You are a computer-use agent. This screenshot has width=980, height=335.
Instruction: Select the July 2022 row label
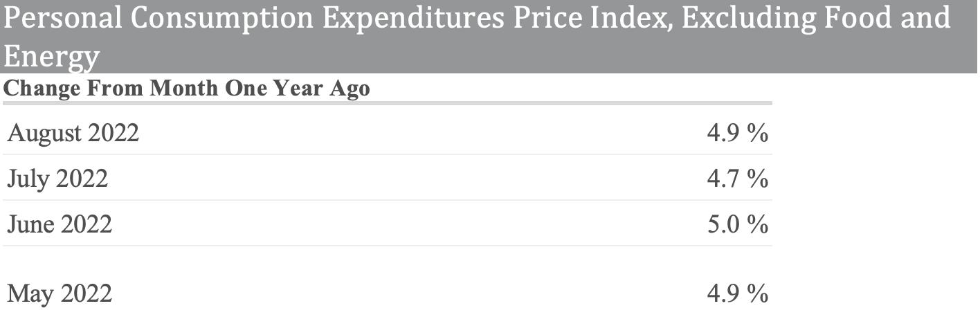click(x=57, y=179)
